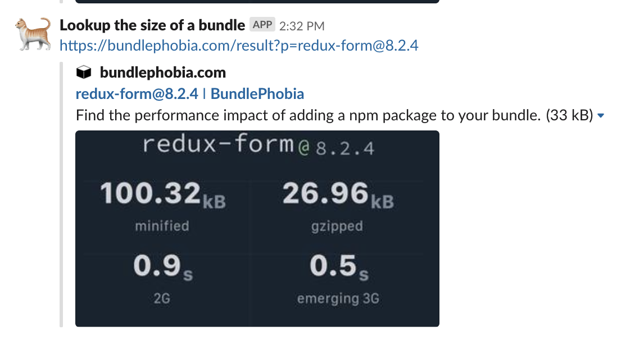The height and width of the screenshot is (343, 644).
Task: Click the "minified" label in the preview
Action: (x=162, y=226)
